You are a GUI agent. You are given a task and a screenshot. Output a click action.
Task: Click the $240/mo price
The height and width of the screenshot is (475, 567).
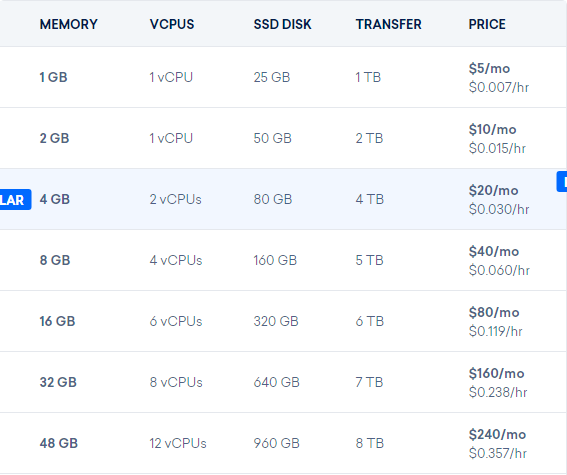coord(497,434)
